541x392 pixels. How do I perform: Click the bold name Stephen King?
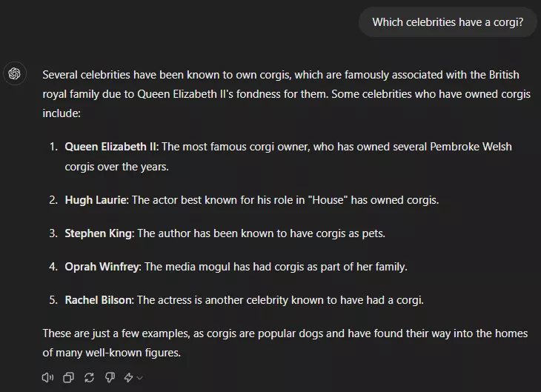(x=99, y=233)
